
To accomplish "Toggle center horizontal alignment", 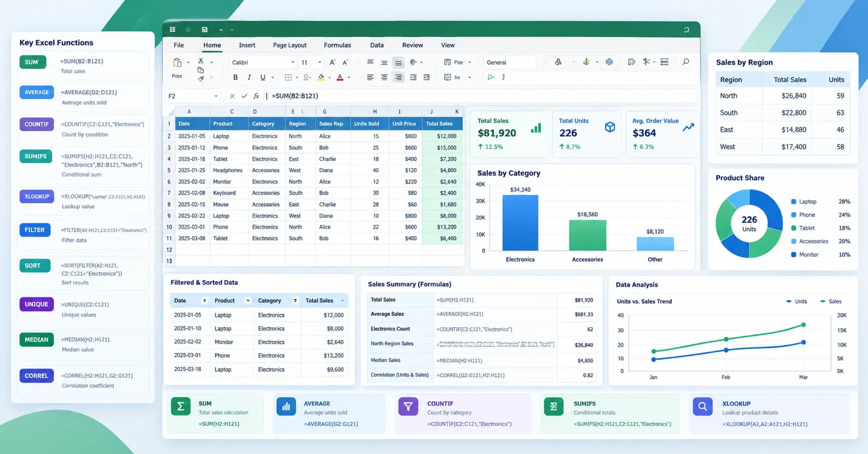I will pyautogui.click(x=384, y=78).
